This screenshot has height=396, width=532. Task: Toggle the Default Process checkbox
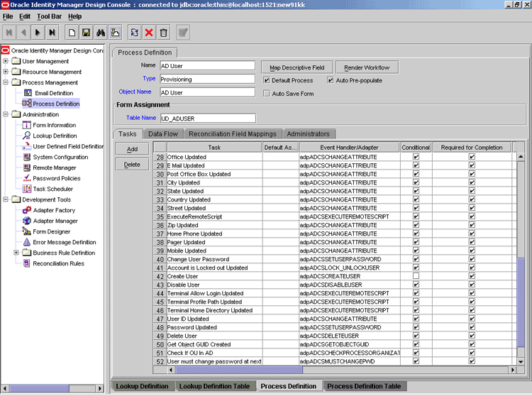[267, 80]
